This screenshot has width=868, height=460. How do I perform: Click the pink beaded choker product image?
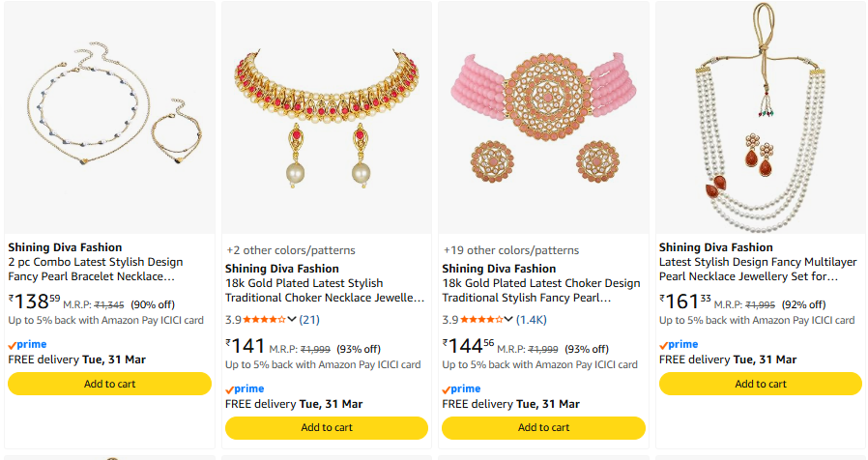543,116
